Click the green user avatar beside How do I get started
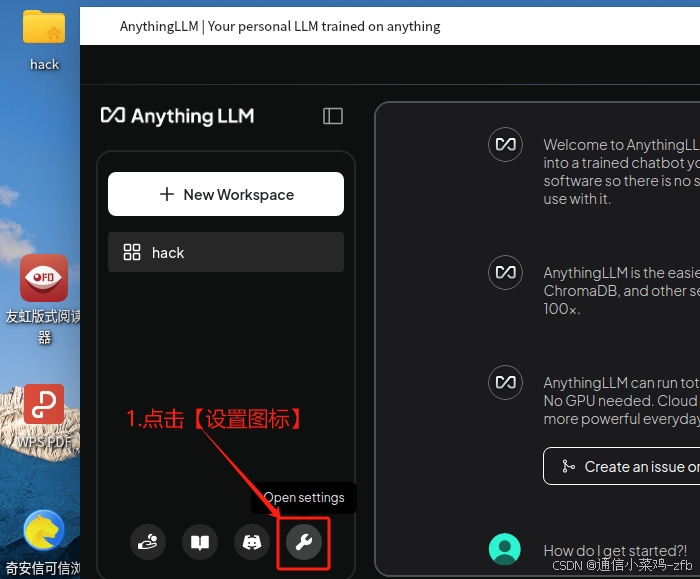This screenshot has height=579, width=700. pyautogui.click(x=505, y=549)
